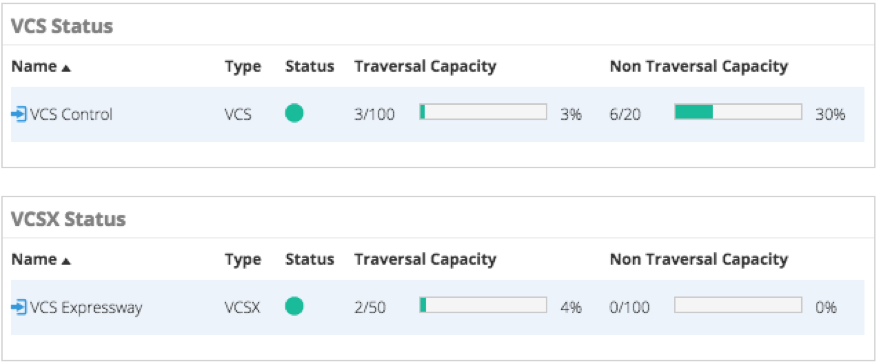Sort VCS Status by Status column header
Viewport: 881px width, 364px height.
click(310, 66)
